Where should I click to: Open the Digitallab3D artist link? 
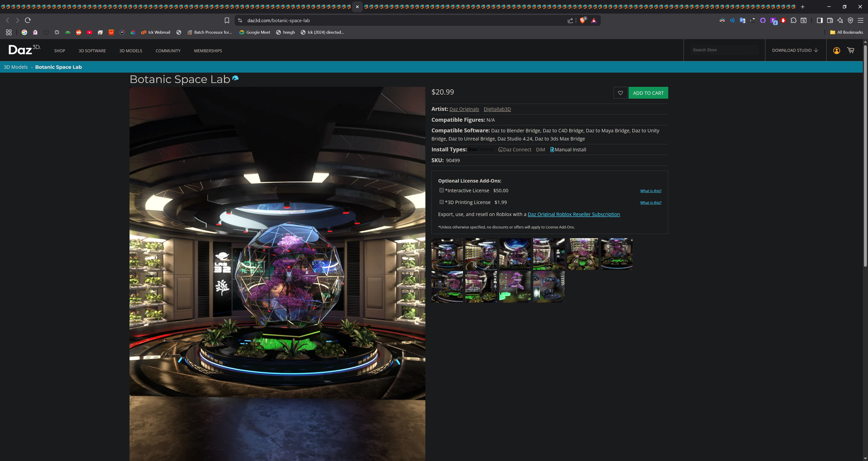point(497,109)
